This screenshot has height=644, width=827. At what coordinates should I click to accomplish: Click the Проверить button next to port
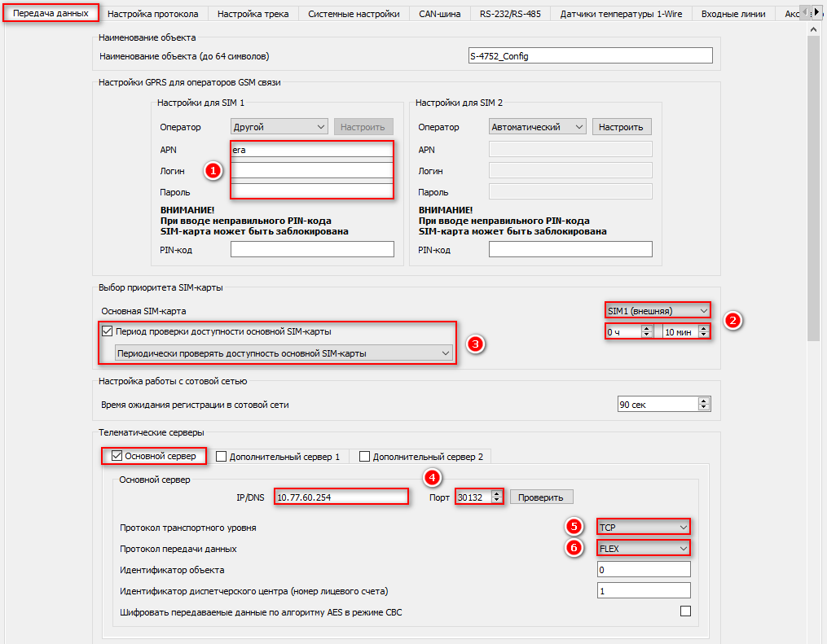click(542, 497)
